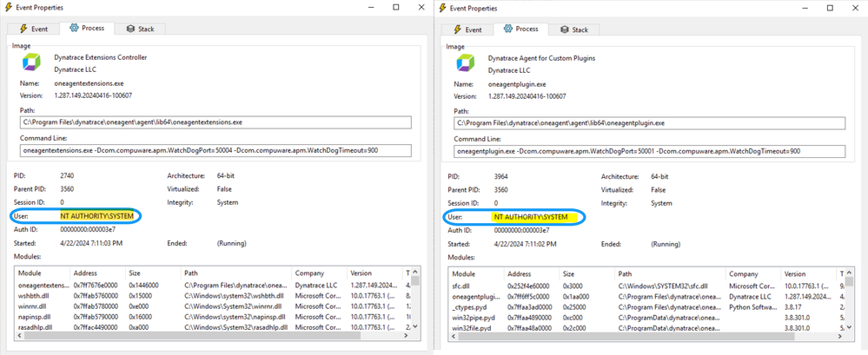
Task: Click the Dynatrace Agent for Custom Plugins logo
Action: pos(466,64)
